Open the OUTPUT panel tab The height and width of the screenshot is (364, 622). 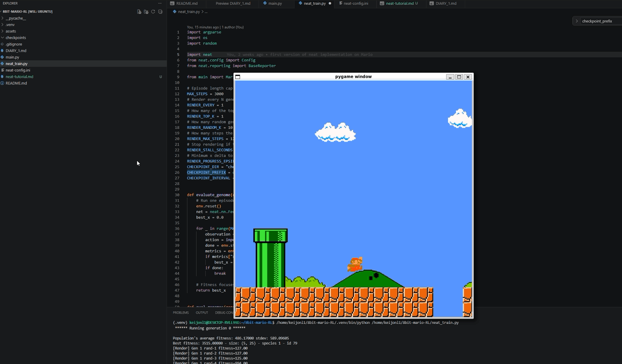click(x=202, y=312)
